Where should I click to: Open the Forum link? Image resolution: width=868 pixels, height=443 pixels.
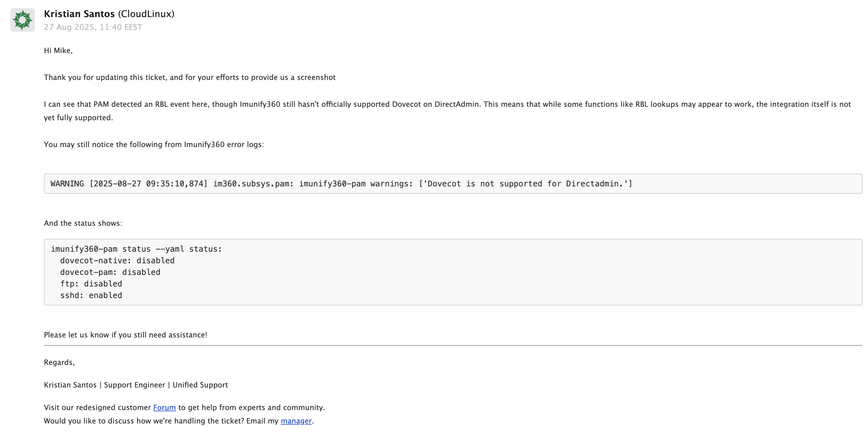coord(164,407)
